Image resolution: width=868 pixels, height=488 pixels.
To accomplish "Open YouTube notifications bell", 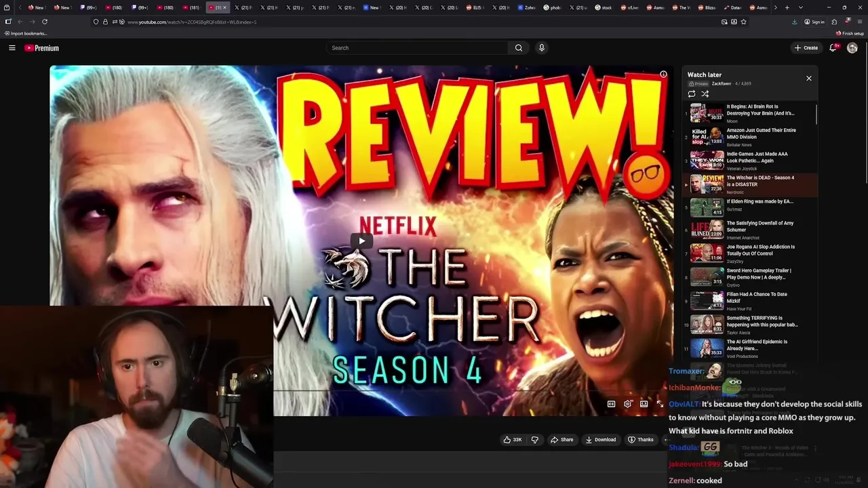I will tap(833, 47).
